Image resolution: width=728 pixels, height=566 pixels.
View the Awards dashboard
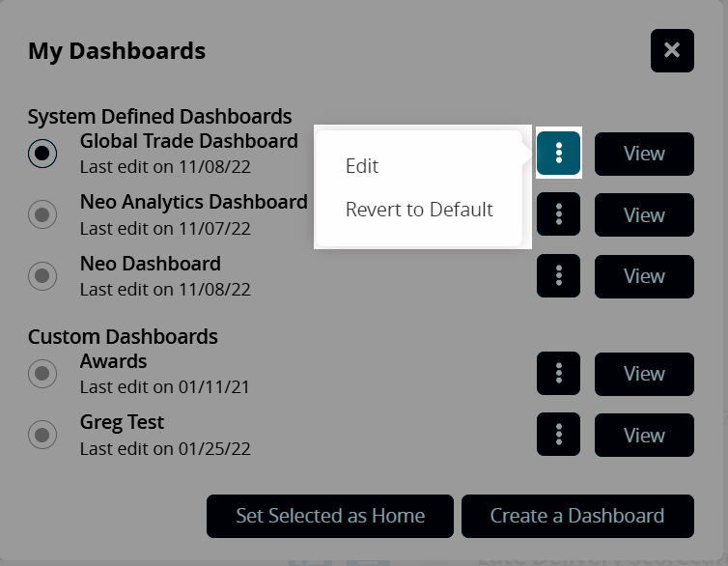pyautogui.click(x=644, y=374)
